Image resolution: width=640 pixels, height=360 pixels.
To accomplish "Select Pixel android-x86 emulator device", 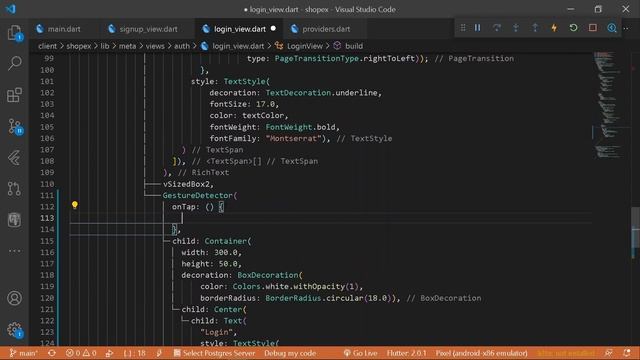I will point(481,353).
